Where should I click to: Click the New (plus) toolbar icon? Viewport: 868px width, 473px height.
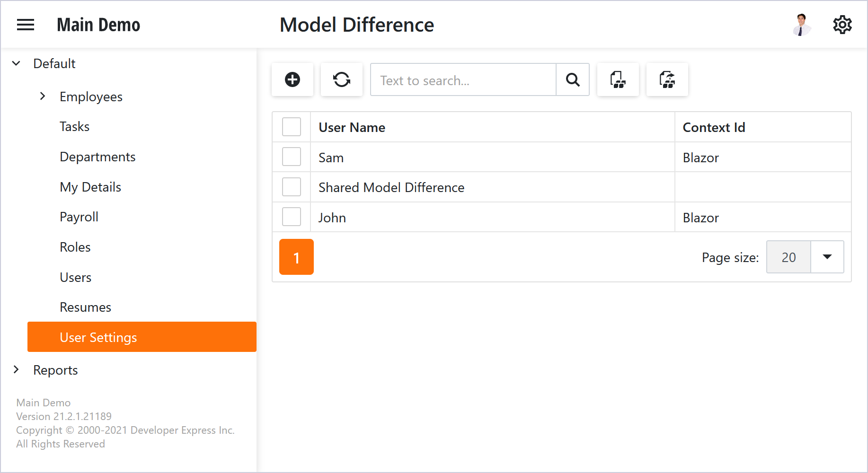(x=292, y=79)
